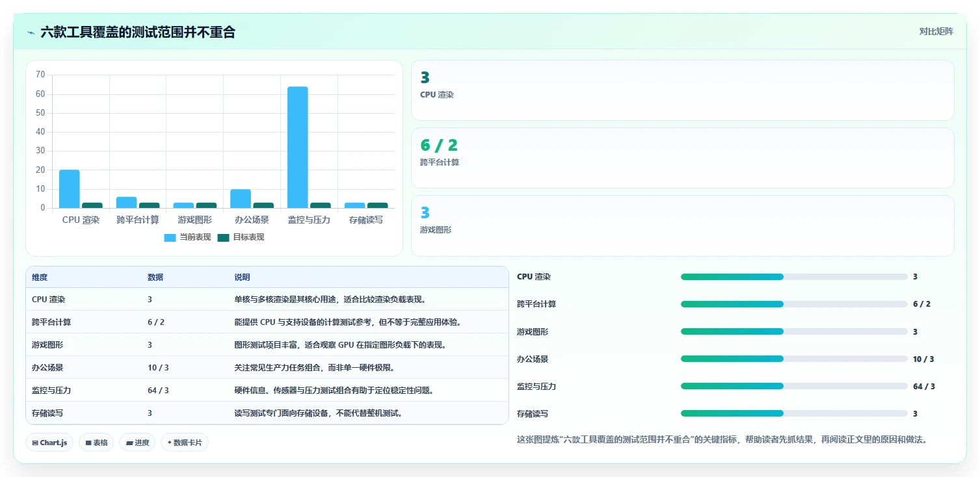The image size is (980, 477).
Task: Click the 数据 column header
Action: 155,277
